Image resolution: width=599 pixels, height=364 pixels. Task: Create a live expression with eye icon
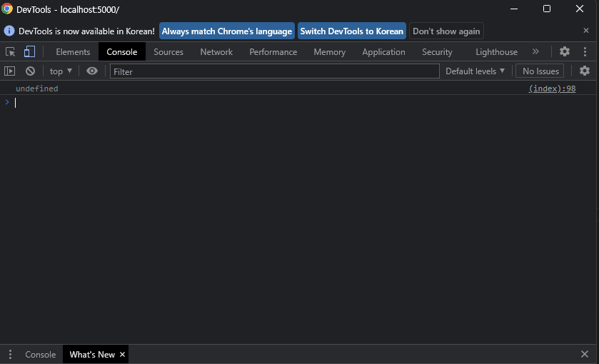pyautogui.click(x=92, y=71)
